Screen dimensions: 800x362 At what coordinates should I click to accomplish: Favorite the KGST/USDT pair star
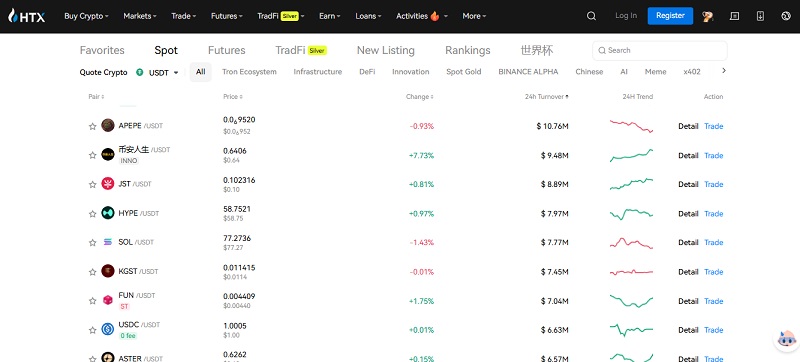92,272
